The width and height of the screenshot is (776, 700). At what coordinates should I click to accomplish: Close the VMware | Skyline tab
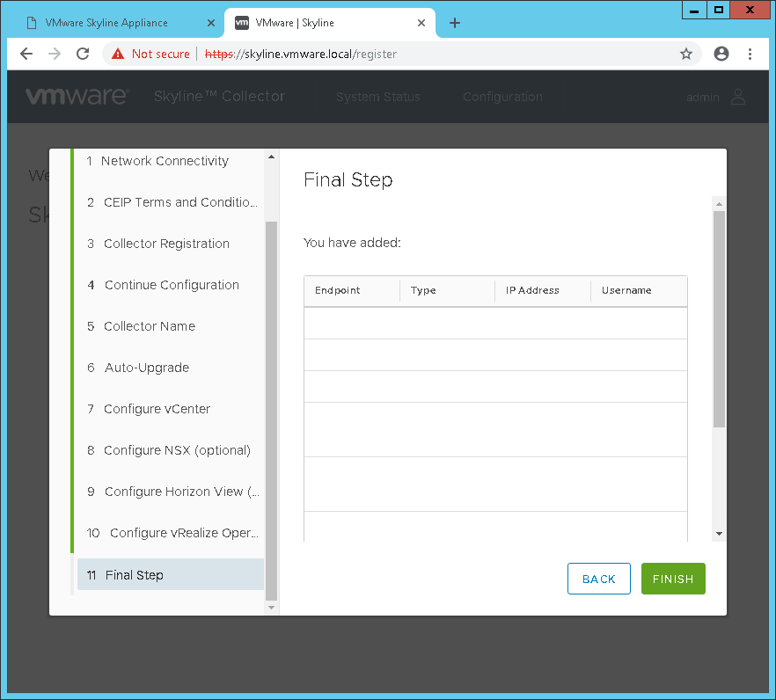coord(421,23)
